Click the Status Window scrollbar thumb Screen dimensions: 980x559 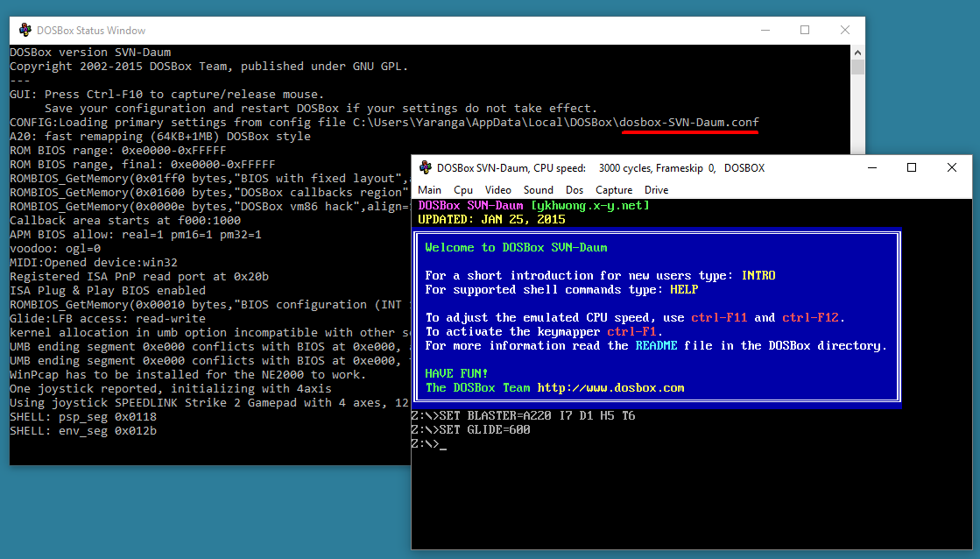pyautogui.click(x=857, y=67)
